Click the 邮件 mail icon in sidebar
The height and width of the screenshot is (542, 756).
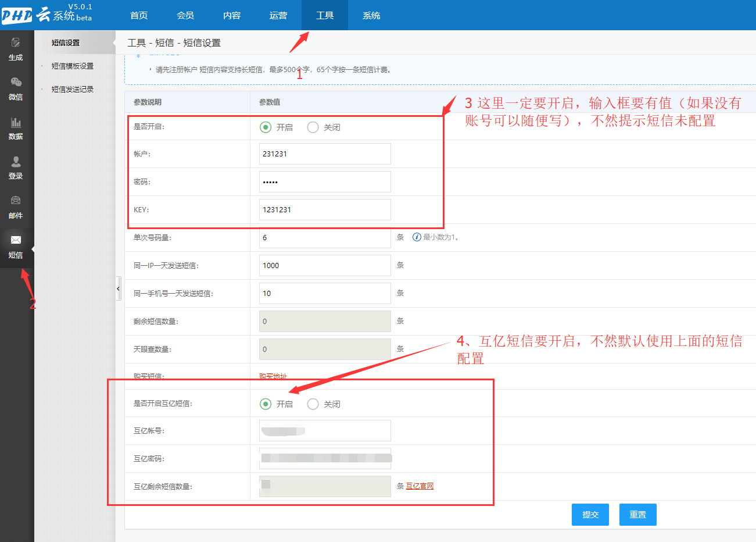pyautogui.click(x=16, y=201)
